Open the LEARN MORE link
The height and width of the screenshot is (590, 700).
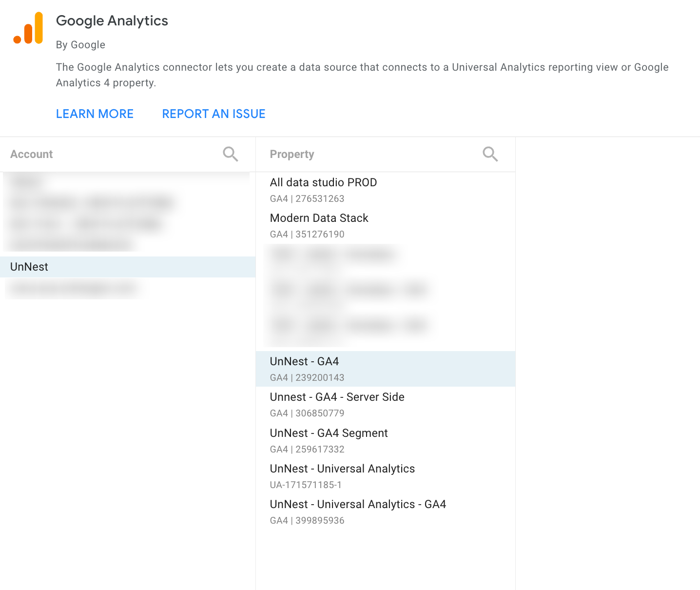click(95, 114)
